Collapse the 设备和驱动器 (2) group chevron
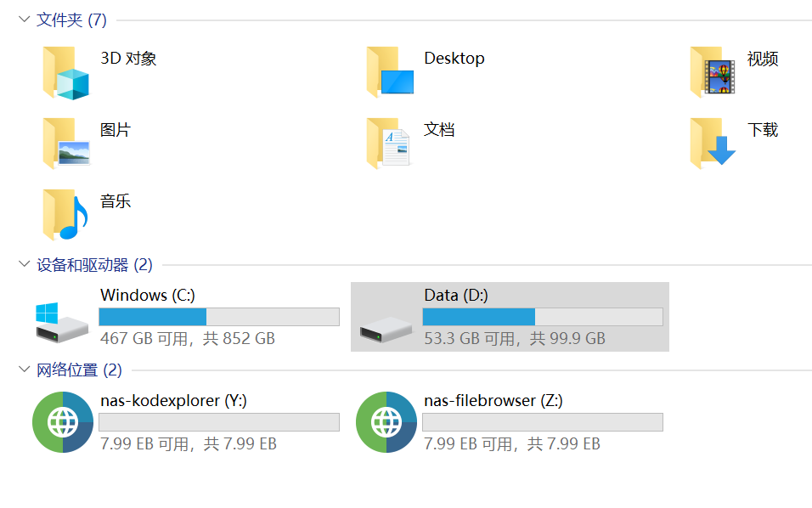This screenshot has width=812, height=508. [24, 265]
